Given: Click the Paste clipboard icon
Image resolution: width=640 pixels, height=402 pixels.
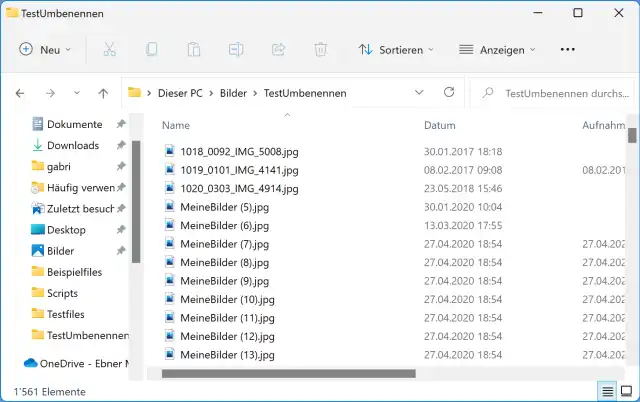Looking at the screenshot, I should (194, 49).
